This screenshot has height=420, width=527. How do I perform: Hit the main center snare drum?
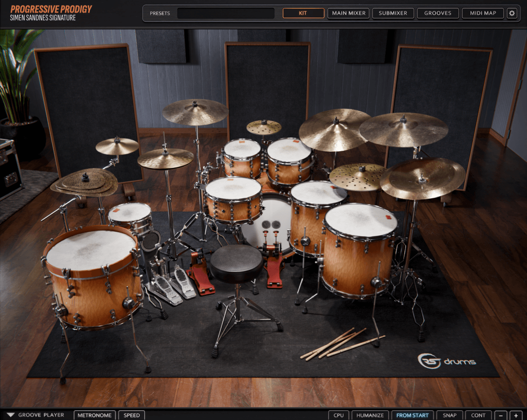[233, 189]
